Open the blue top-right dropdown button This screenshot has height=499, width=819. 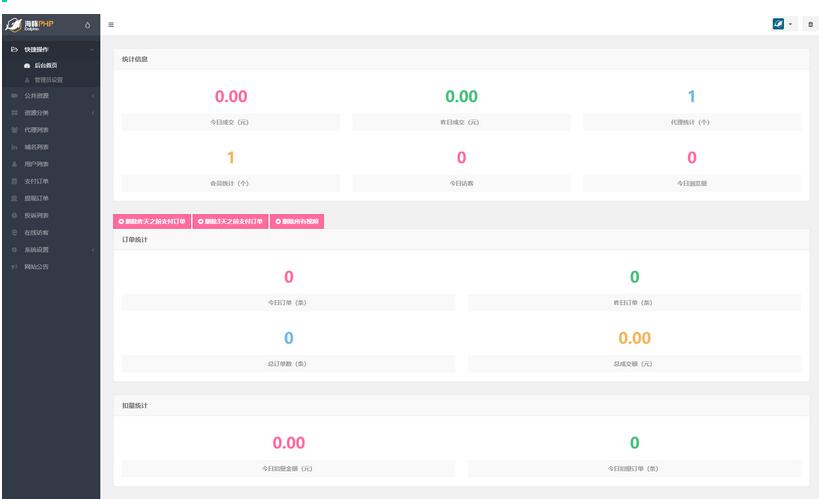(783, 24)
